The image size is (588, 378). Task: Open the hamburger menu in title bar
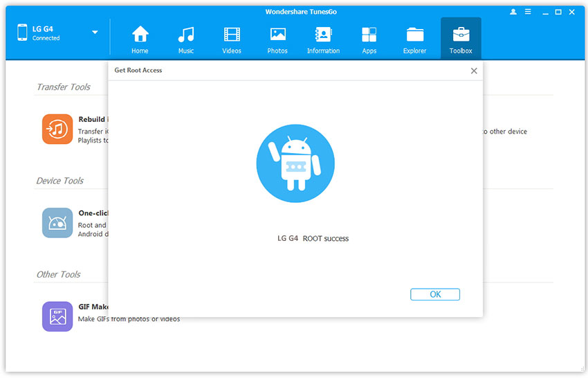(x=527, y=12)
